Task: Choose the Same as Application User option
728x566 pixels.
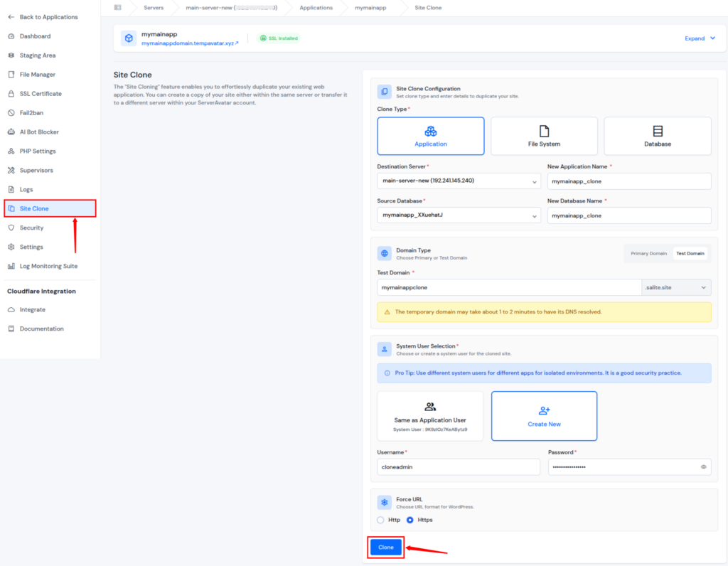Action: pos(430,415)
